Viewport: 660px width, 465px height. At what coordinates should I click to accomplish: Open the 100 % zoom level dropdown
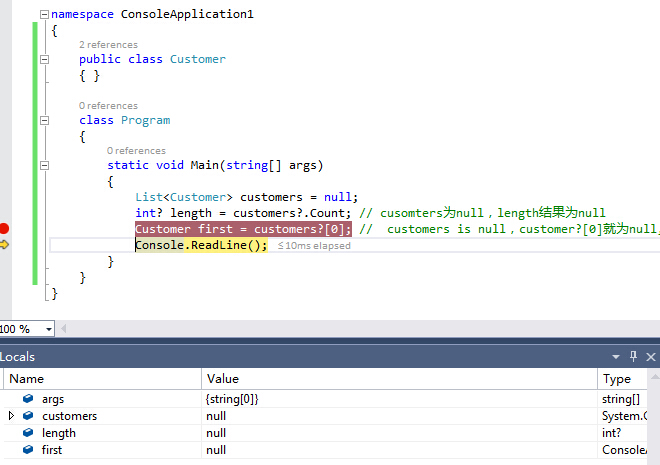(49, 329)
